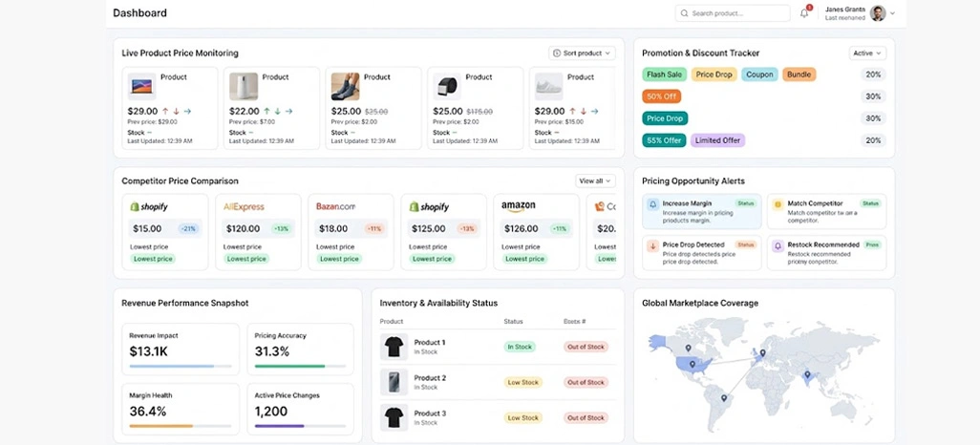Click the yellow Price Drop tag
This screenshot has height=445, width=980.
(x=714, y=74)
